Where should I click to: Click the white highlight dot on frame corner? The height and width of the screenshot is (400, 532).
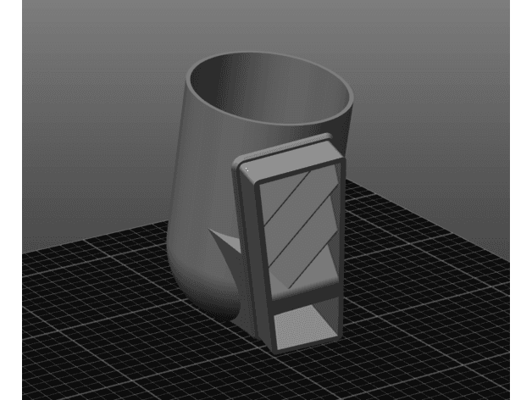247,169
